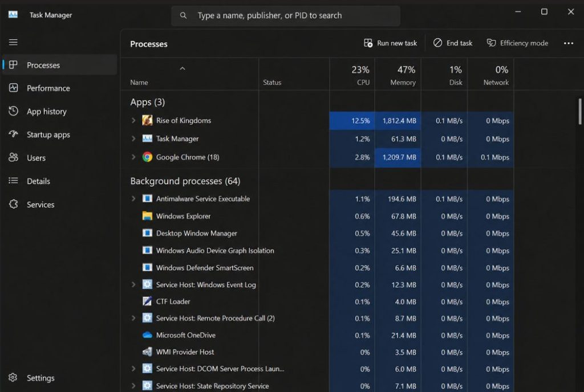Select the Apps (3) group heading
The image size is (584, 392).
(x=148, y=102)
